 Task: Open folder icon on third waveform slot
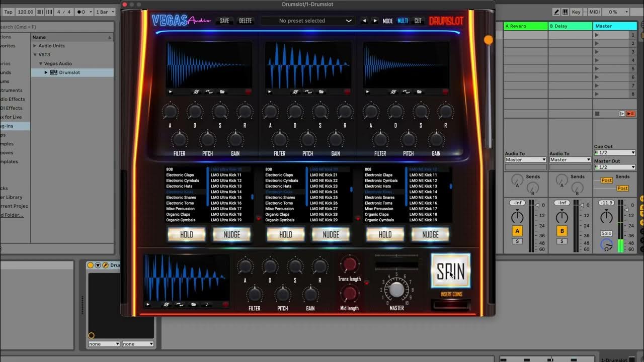[x=420, y=92]
